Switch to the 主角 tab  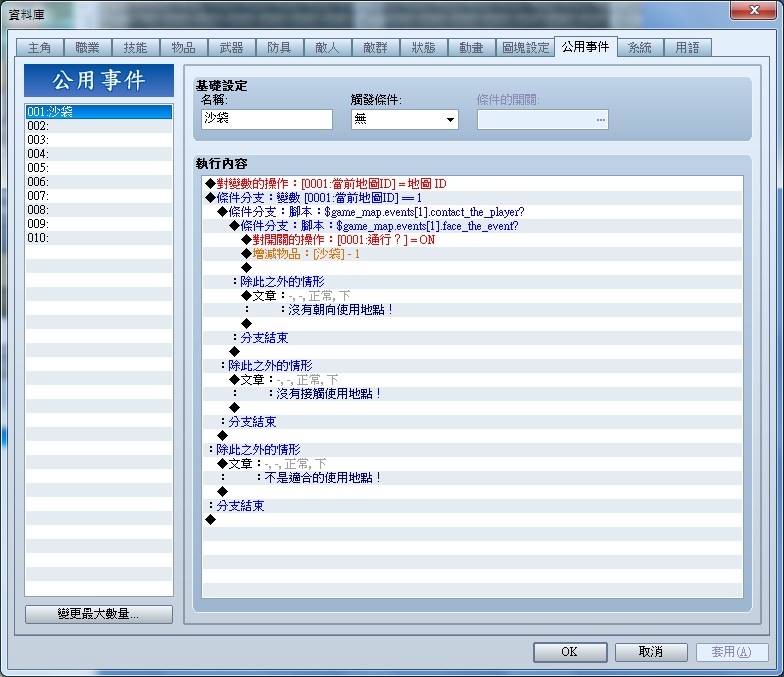click(40, 48)
